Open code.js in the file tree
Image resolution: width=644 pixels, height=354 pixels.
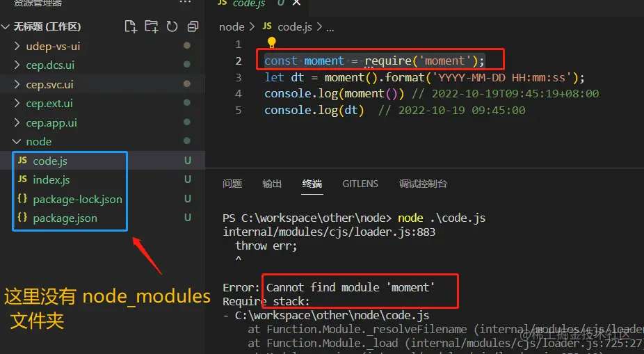50,161
